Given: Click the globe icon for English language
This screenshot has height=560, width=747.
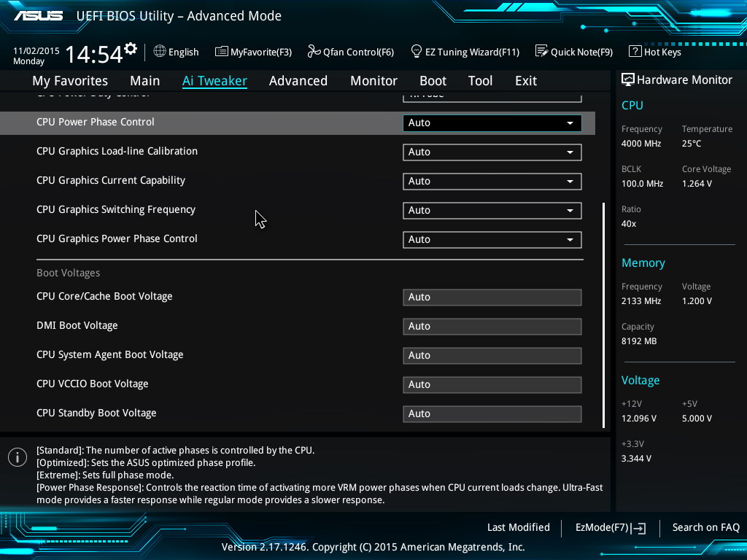Looking at the screenshot, I should click(x=160, y=52).
